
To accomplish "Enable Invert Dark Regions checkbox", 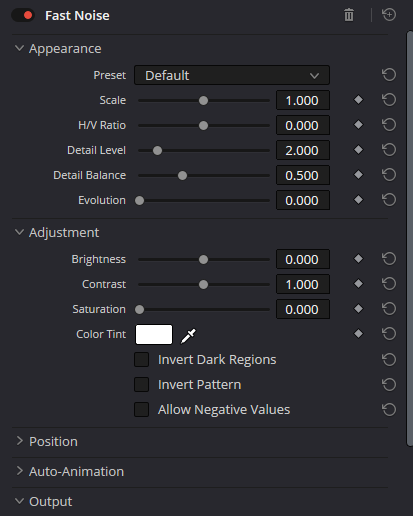I will [x=141, y=360].
